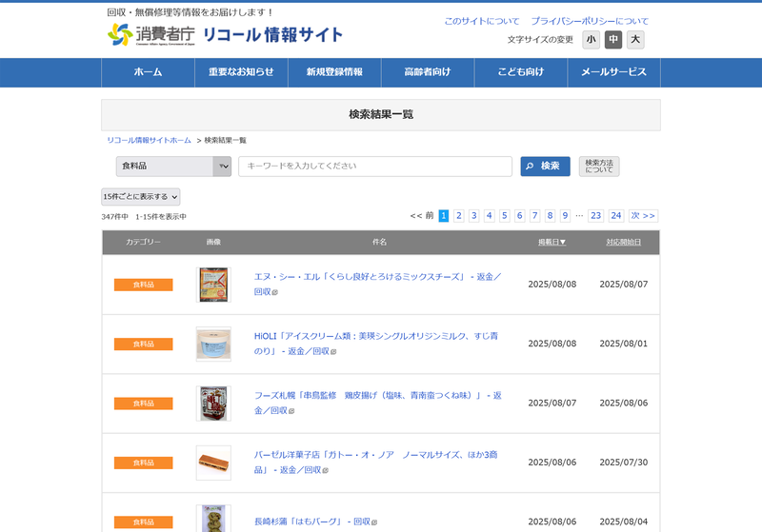Go to results page 3

[473, 215]
